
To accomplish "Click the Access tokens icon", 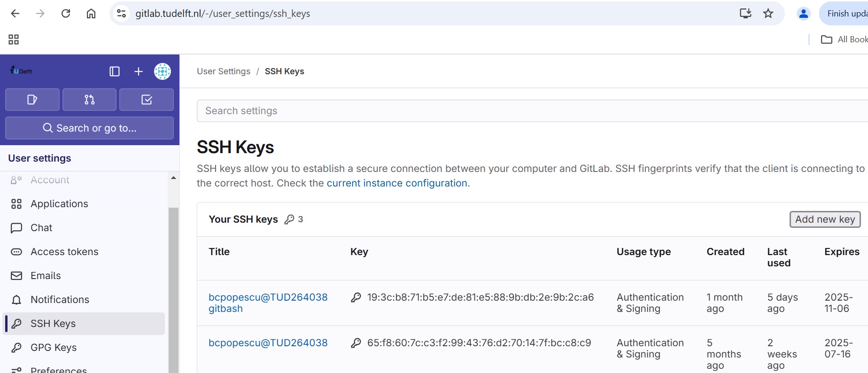I will click(x=16, y=252).
